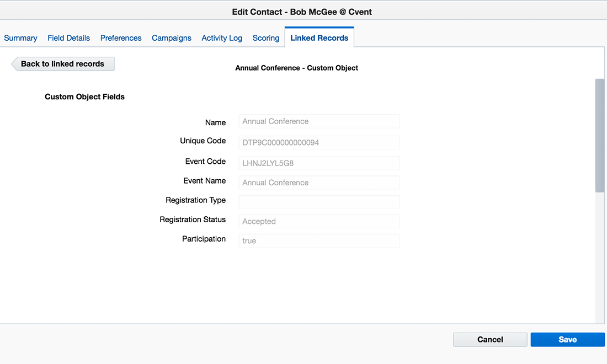Select the Registration Status field showing Accepted
The height and width of the screenshot is (364, 607).
319,221
